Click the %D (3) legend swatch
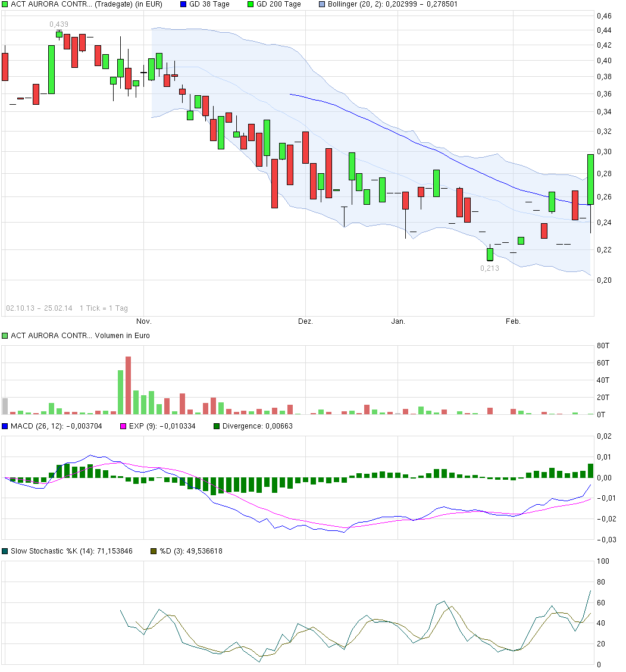 [154, 551]
